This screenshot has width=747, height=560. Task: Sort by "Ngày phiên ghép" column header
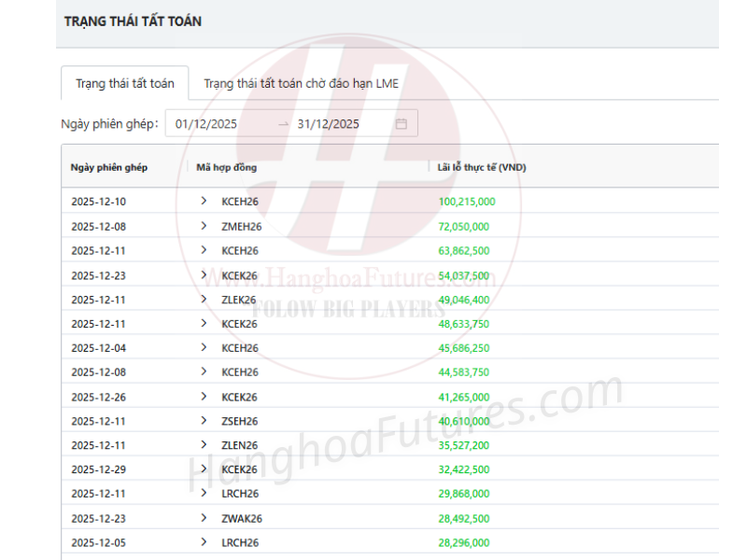[x=109, y=167]
